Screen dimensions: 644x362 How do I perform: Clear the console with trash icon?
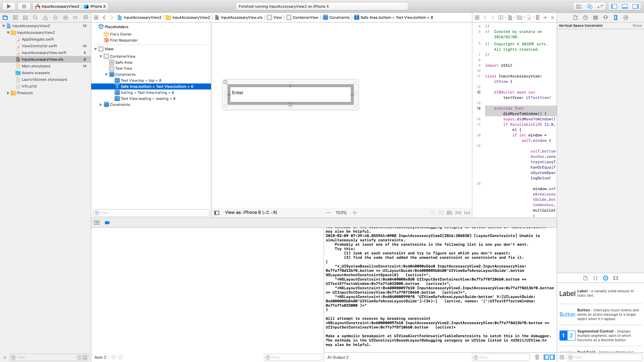537,357
